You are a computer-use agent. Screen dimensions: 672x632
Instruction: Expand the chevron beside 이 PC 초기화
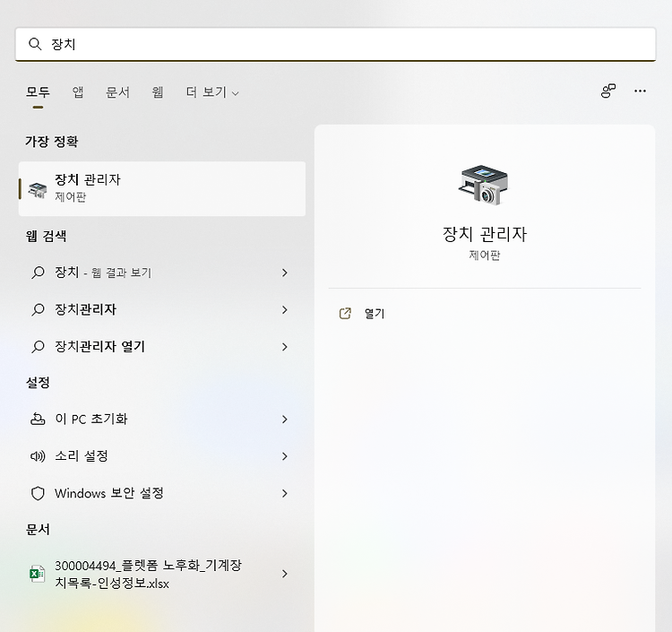(x=285, y=419)
